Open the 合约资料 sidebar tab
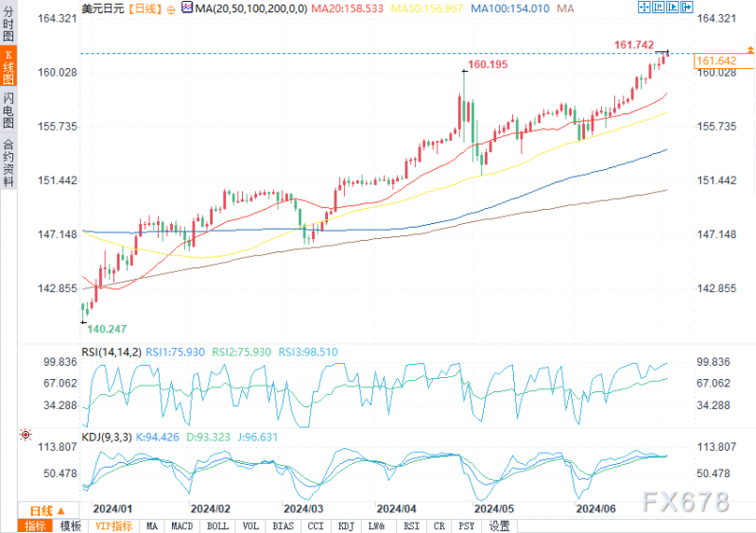Screen dimensions: 756x533 click(x=9, y=163)
